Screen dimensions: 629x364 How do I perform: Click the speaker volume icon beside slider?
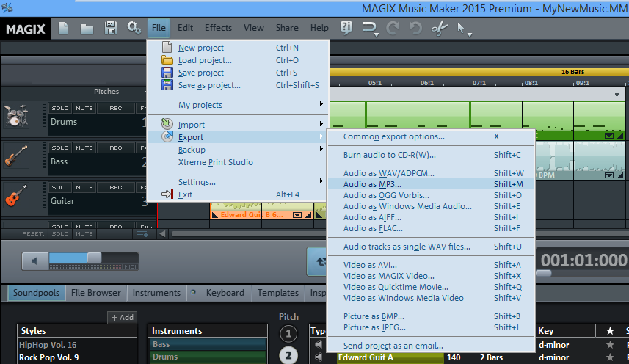pyautogui.click(x=35, y=261)
